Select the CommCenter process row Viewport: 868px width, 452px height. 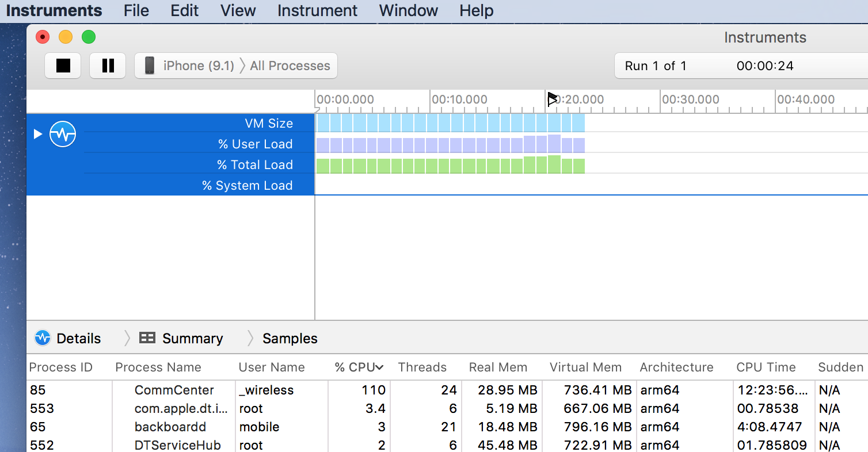(x=174, y=390)
